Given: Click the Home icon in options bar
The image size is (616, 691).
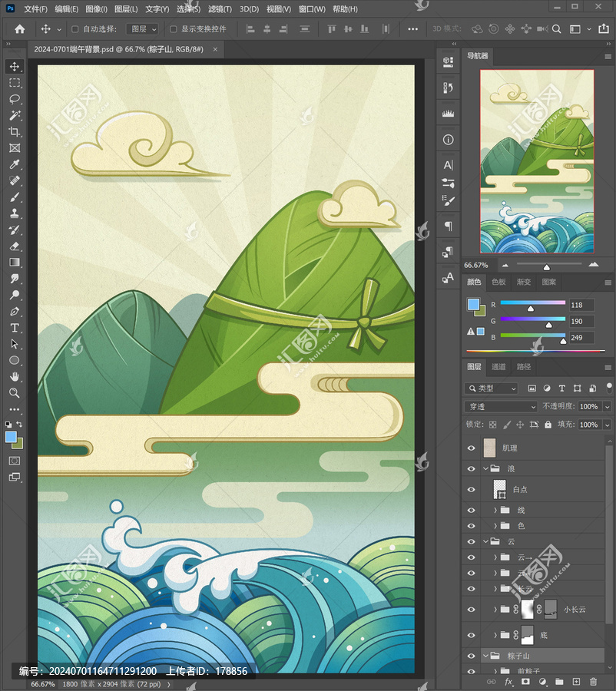Looking at the screenshot, I should 20,29.
